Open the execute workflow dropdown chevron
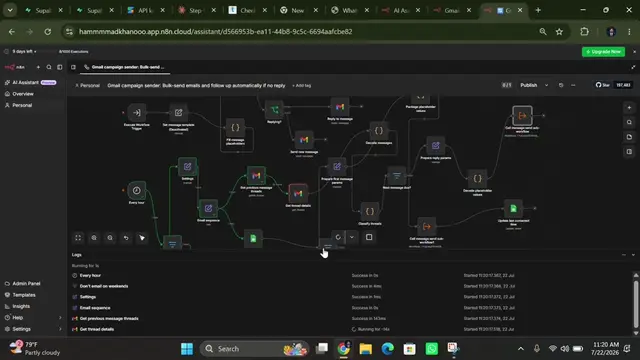The width and height of the screenshot is (640, 360). click(351, 237)
